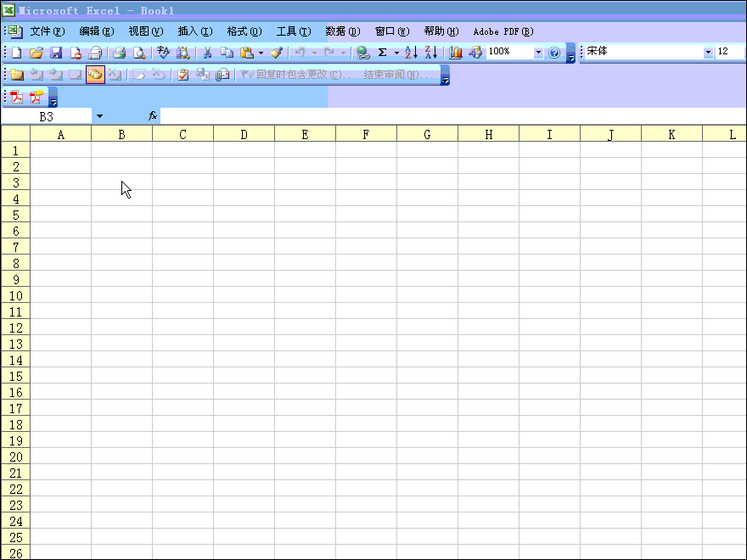Open the Adobe PDF menu
Viewport: 747px width, 560px height.
point(503,31)
